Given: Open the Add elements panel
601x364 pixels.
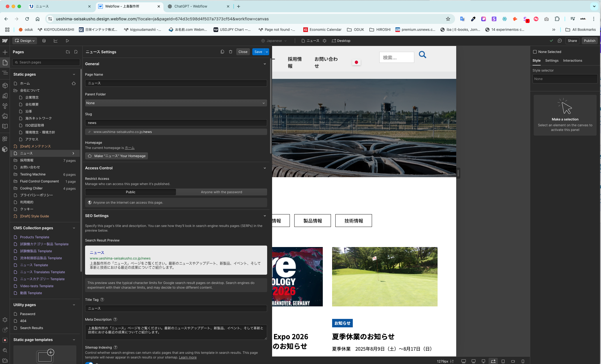Looking at the screenshot, I should [x=5, y=52].
